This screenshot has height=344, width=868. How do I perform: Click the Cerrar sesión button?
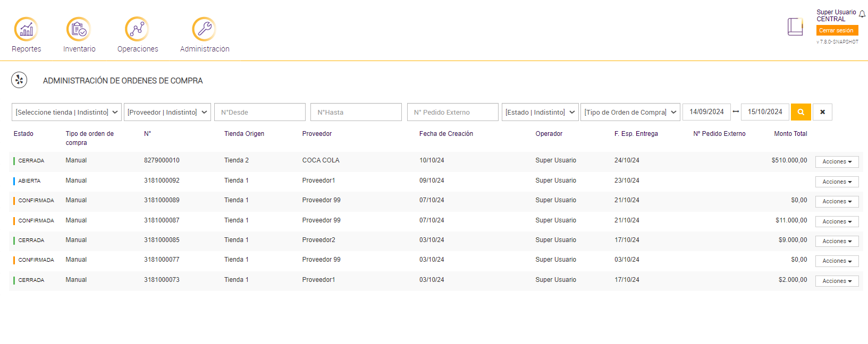coord(837,30)
